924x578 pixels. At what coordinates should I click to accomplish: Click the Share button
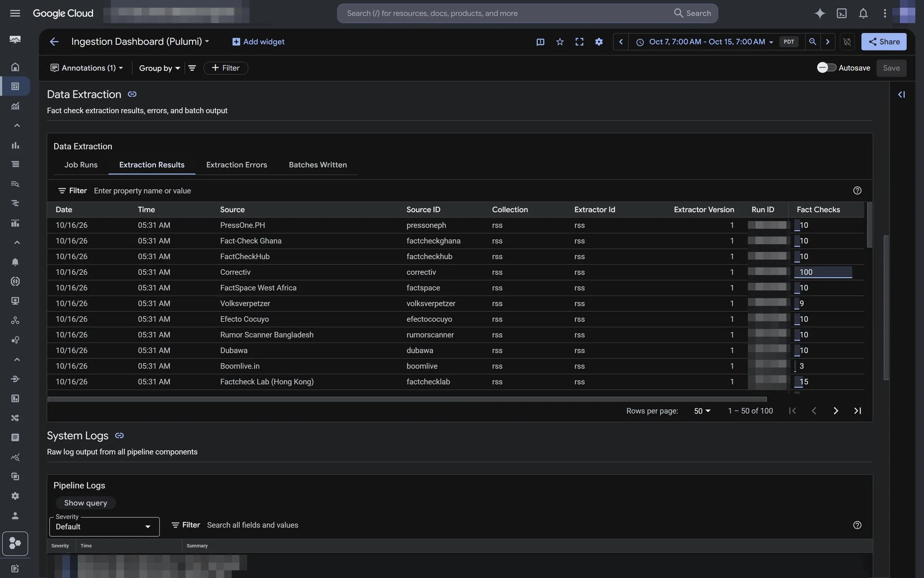(x=884, y=42)
